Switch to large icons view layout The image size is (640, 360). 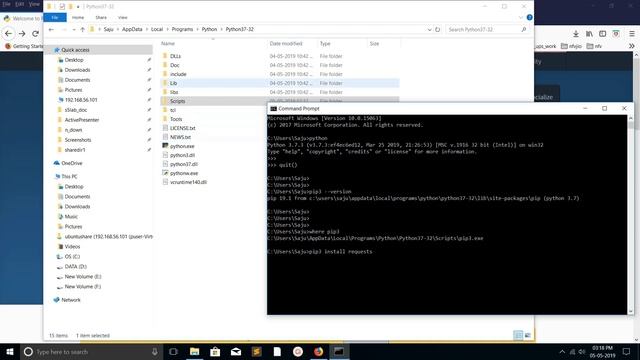click(528, 335)
